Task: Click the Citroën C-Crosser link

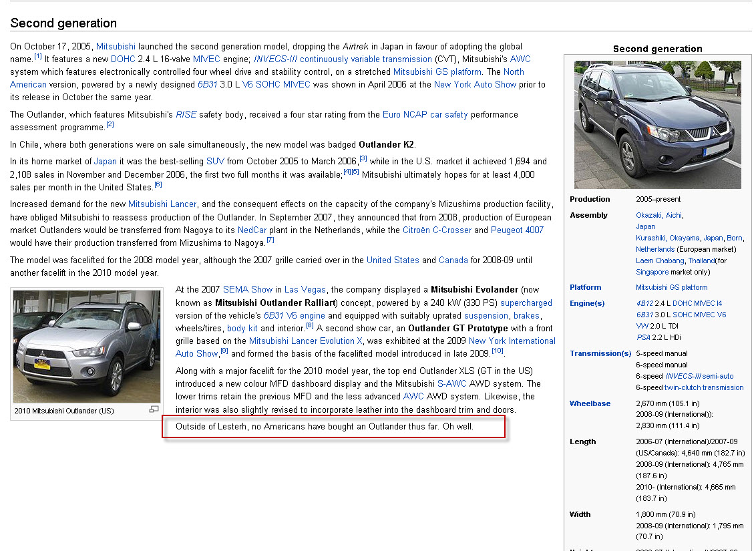Action: coord(435,230)
